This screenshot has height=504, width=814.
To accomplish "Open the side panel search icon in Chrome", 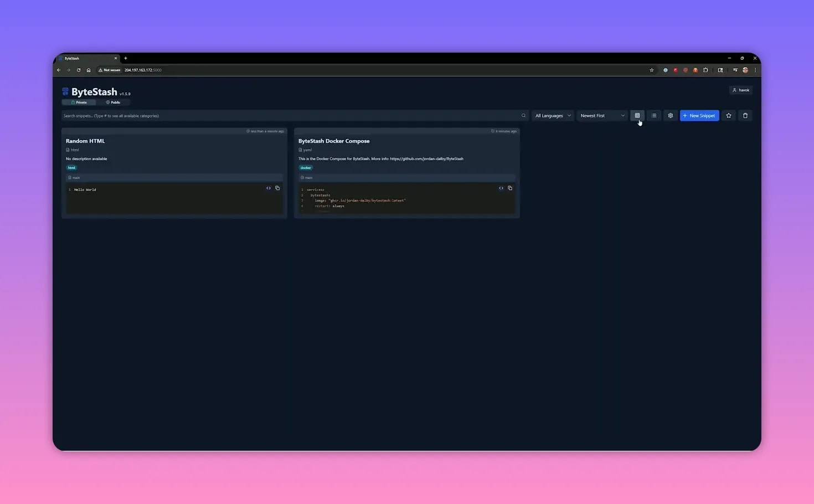I will point(720,70).
